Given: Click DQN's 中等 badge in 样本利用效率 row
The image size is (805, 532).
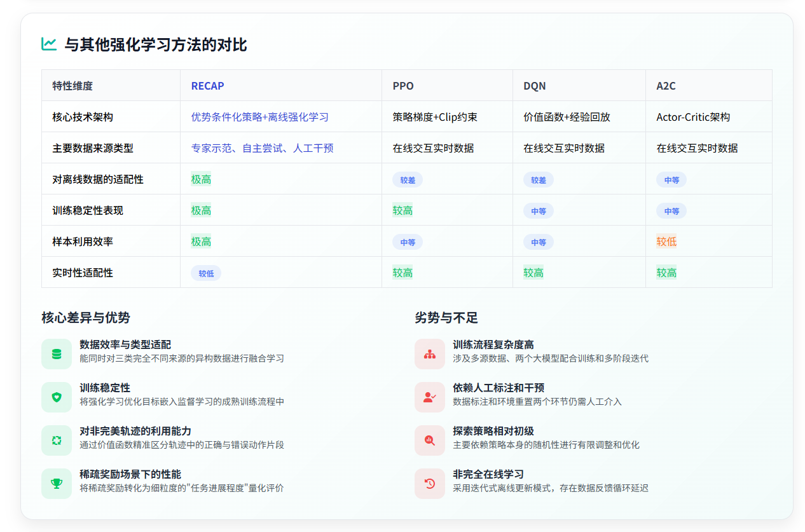Looking at the screenshot, I should 539,242.
